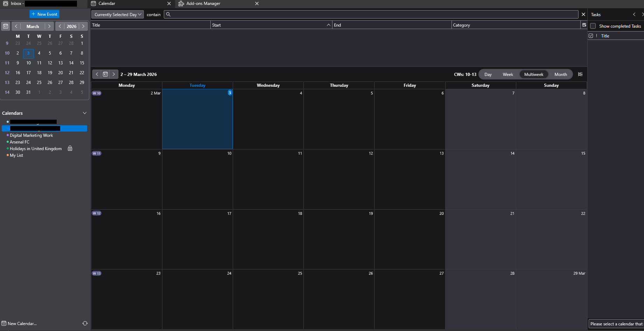644x331 pixels.
Task: Go to next multiweek period arrow
Action: tap(114, 74)
